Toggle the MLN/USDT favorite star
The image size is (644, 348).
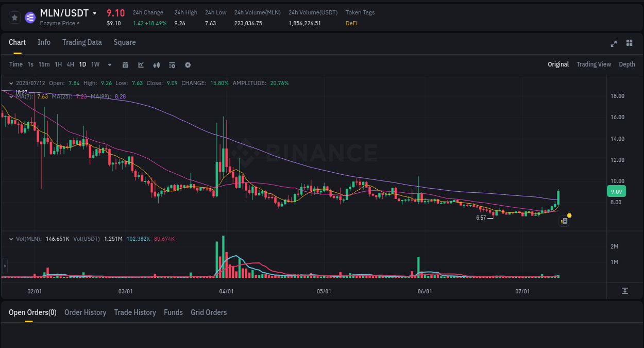point(14,17)
